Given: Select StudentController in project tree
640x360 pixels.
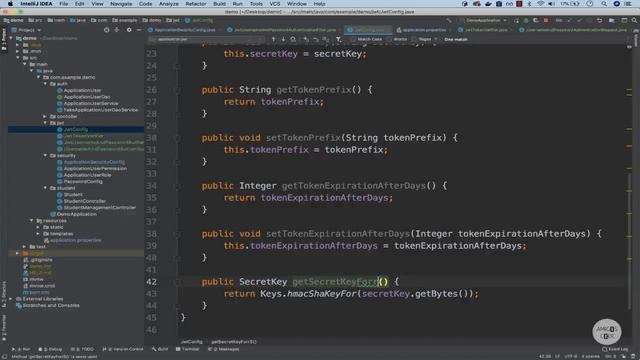Looking at the screenshot, I should 84,201.
